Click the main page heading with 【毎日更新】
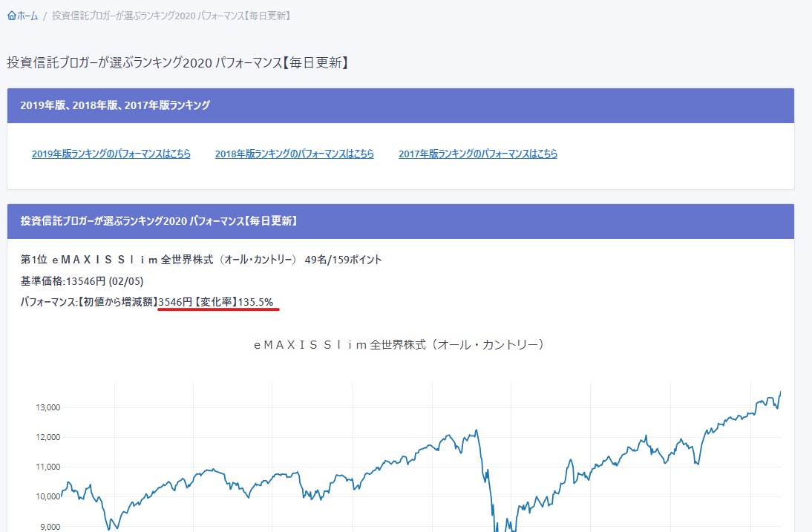Image resolution: width=812 pixels, height=532 pixels. coord(177,63)
